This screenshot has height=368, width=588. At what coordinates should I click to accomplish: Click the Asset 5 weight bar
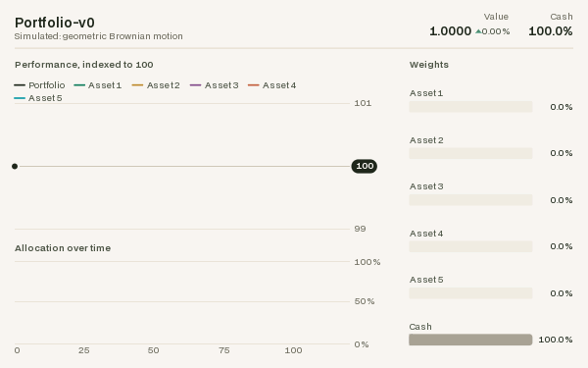pyautogui.click(x=470, y=292)
